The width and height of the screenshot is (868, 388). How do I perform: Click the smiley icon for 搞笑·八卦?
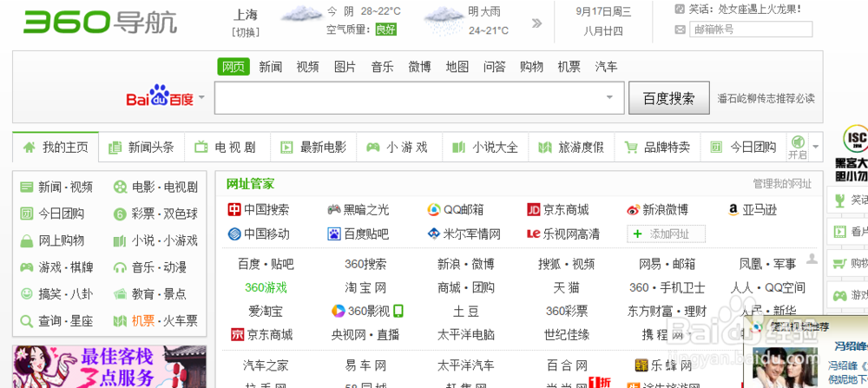click(x=27, y=294)
